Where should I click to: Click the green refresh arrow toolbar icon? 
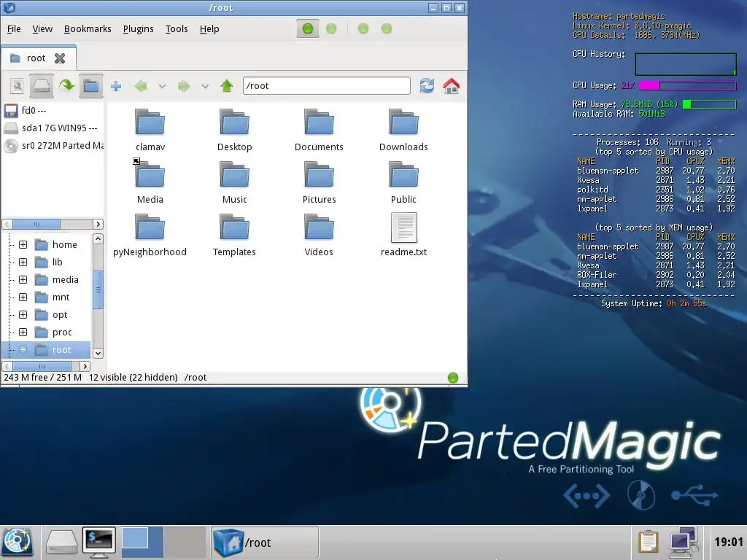coord(66,86)
